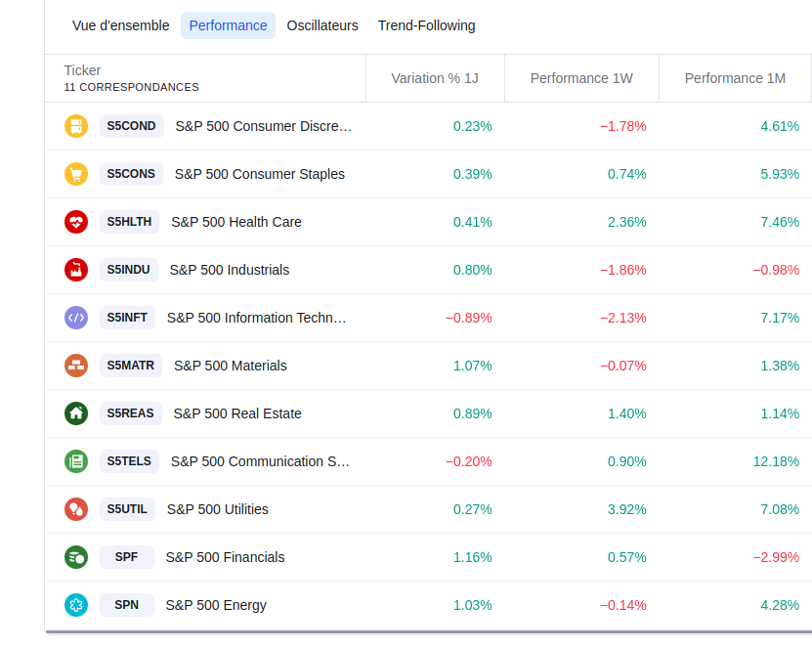Click the Consumer Discretionary sector icon
The height and width of the screenshot is (650, 812).
76,126
